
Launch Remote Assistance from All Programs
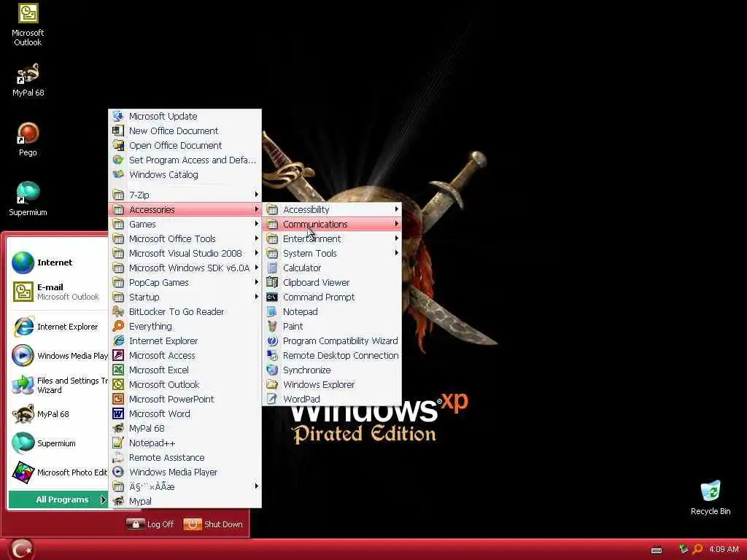coord(185,458)
